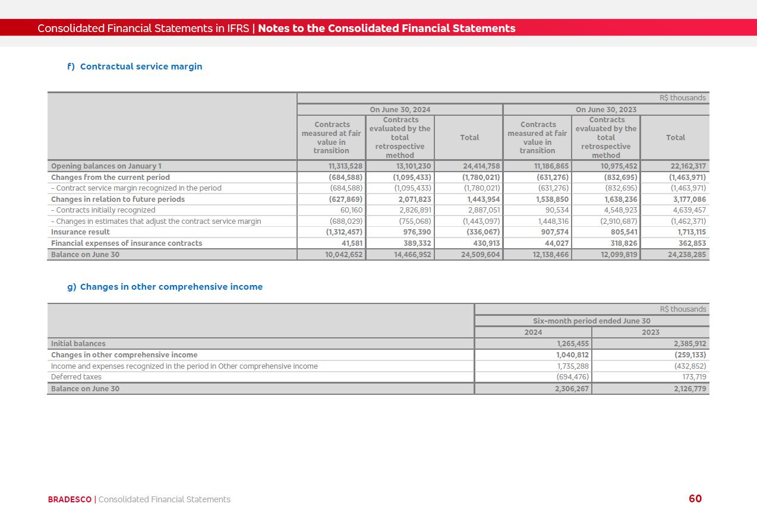The width and height of the screenshot is (757, 532).
Task: Select the 'Deferred taxes' row label
Action: pyautogui.click(x=76, y=377)
